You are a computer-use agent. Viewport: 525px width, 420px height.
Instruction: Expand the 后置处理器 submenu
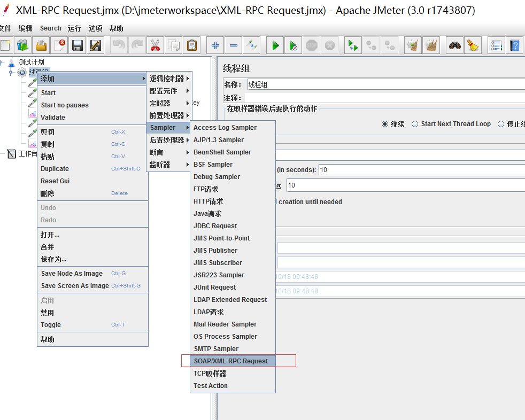(x=169, y=140)
